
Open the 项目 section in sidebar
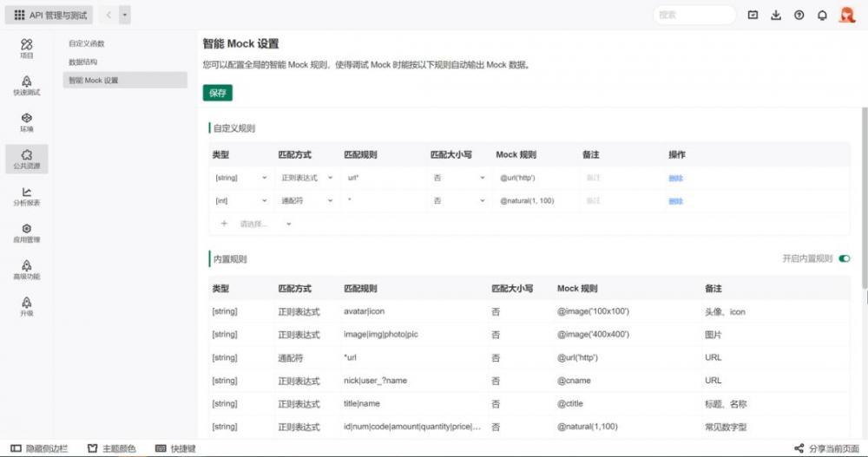[27, 48]
